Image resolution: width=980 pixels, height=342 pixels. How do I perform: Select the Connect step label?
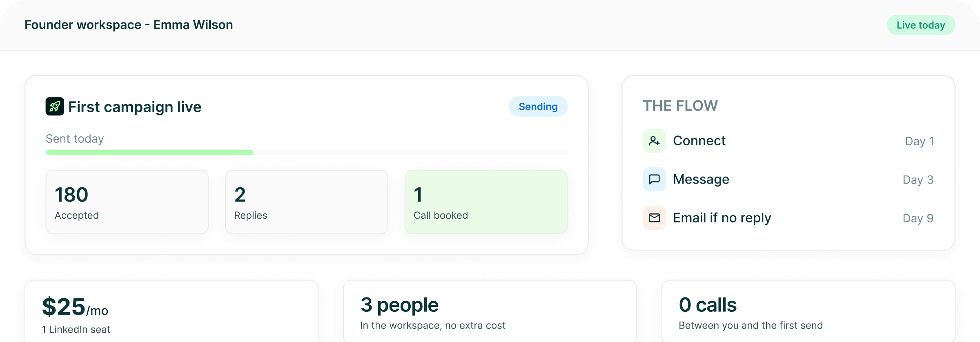click(x=699, y=141)
